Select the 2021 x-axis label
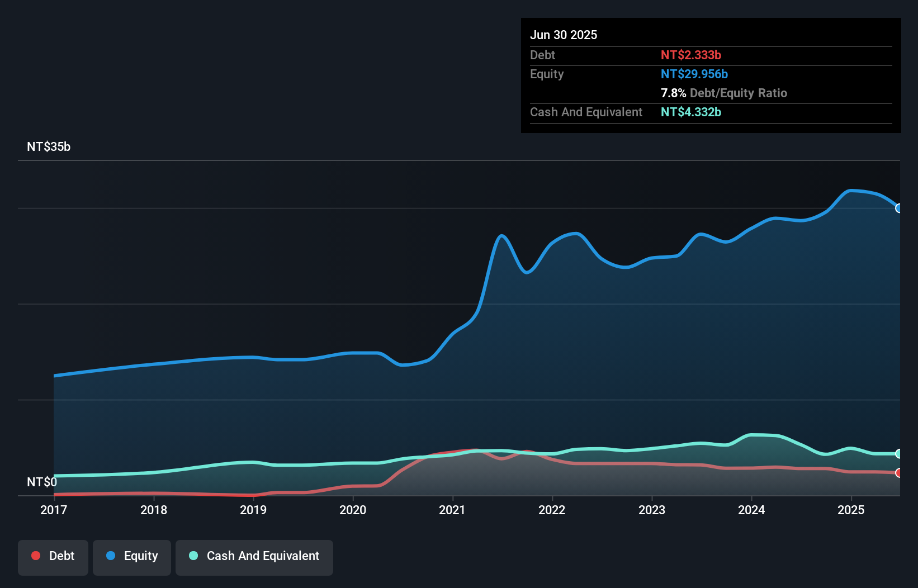Image resolution: width=918 pixels, height=588 pixels. pyautogui.click(x=452, y=510)
